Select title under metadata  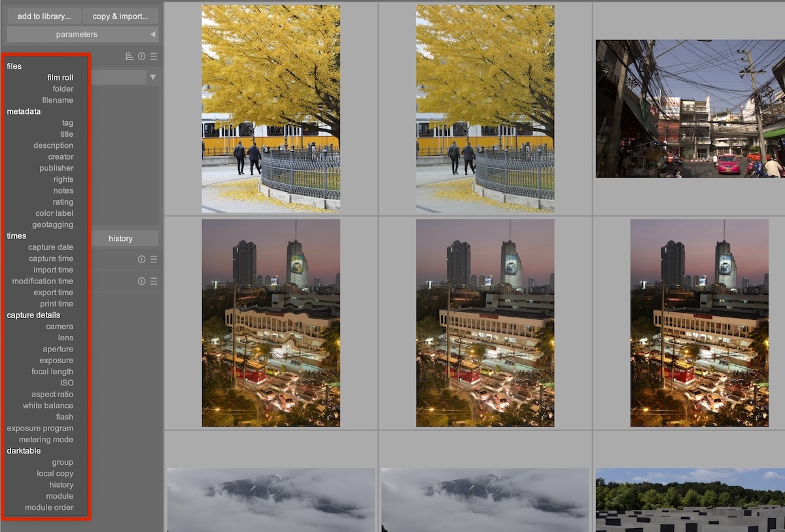point(67,134)
